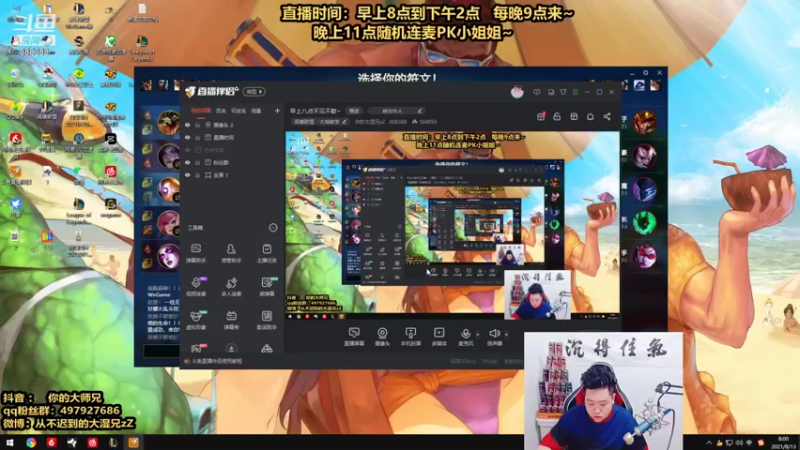The image size is (800, 450).
Task: Open the speaker dropdown arrow
Action: pyautogui.click(x=506, y=334)
